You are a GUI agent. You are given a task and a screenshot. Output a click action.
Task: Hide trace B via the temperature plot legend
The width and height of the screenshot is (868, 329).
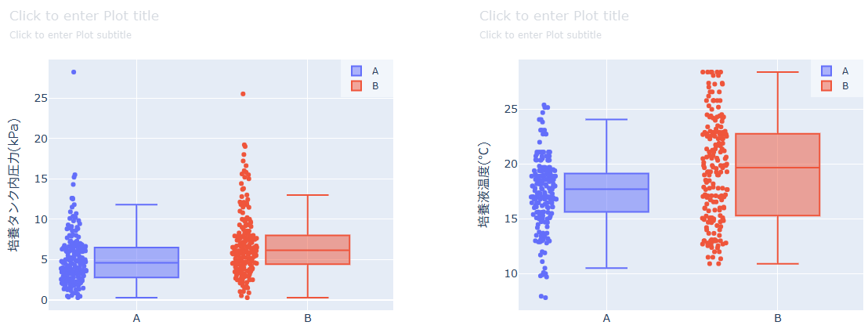click(x=845, y=85)
